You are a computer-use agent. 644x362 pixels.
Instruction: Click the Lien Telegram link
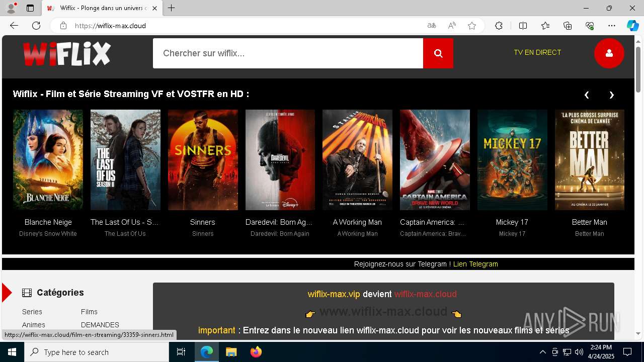[475, 264]
